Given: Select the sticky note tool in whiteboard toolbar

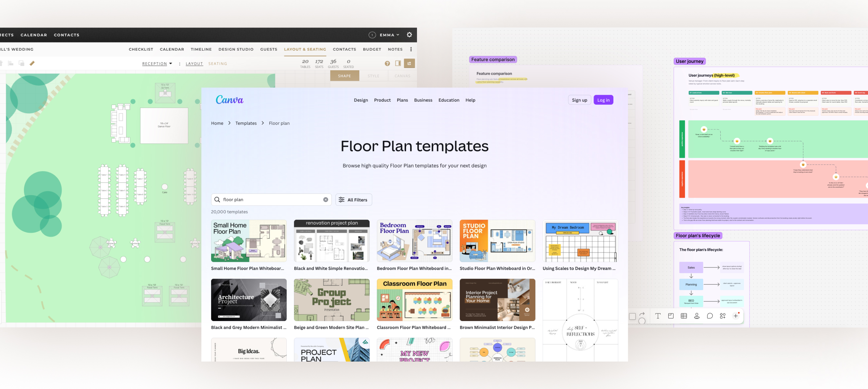Looking at the screenshot, I should (x=671, y=316).
